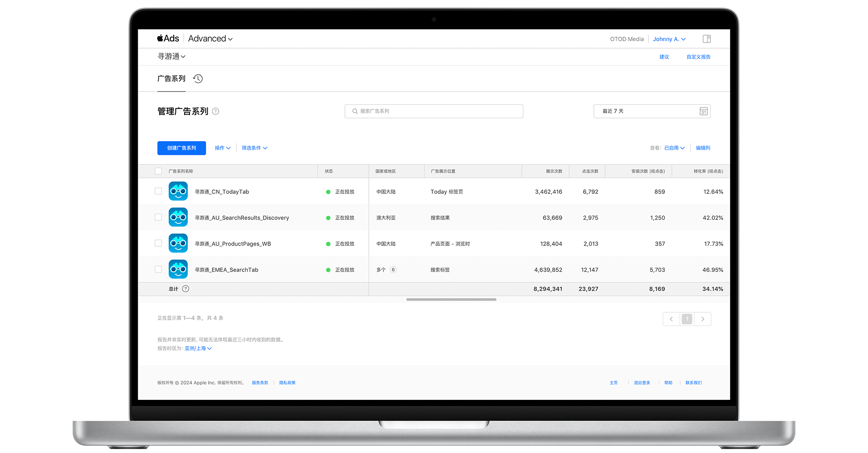Click the 帮助 footer link
Image resolution: width=868 pixels, height=453 pixels.
click(x=668, y=383)
